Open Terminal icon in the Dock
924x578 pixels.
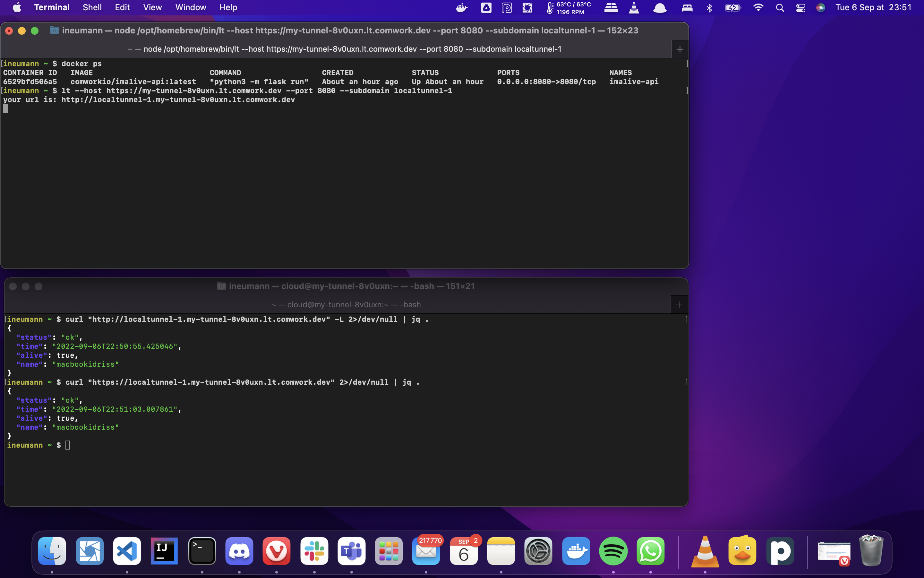click(202, 551)
